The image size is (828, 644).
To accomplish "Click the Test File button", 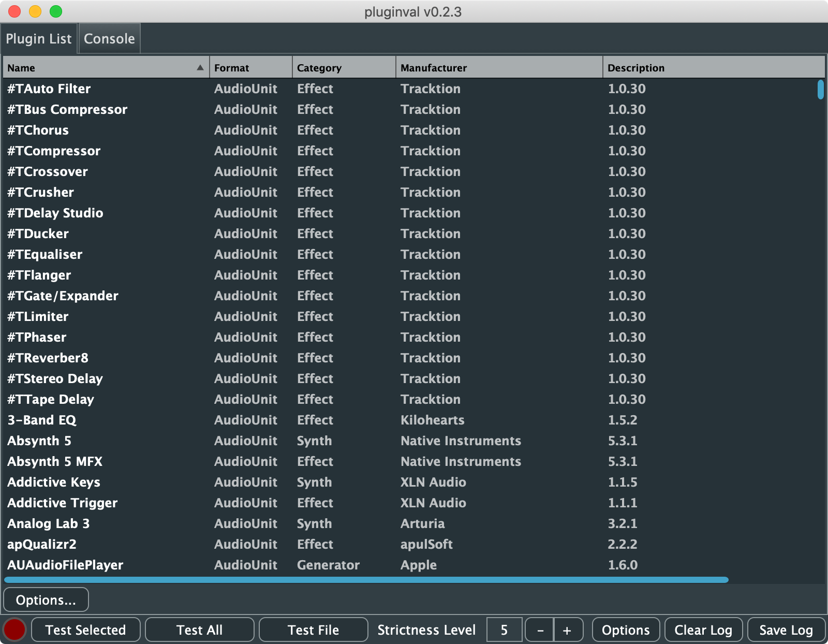I will [313, 630].
